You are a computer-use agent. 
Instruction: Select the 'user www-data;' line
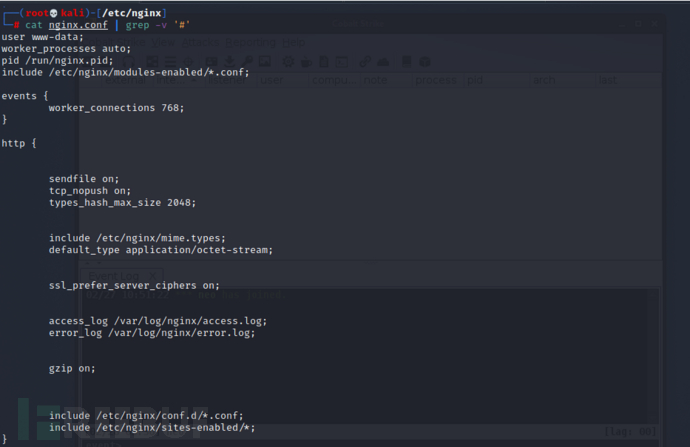[37, 36]
